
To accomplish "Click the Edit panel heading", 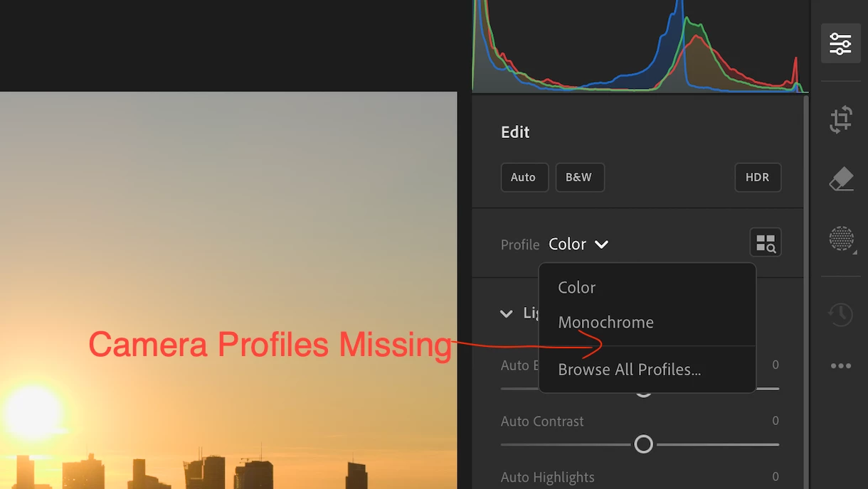I will (515, 132).
